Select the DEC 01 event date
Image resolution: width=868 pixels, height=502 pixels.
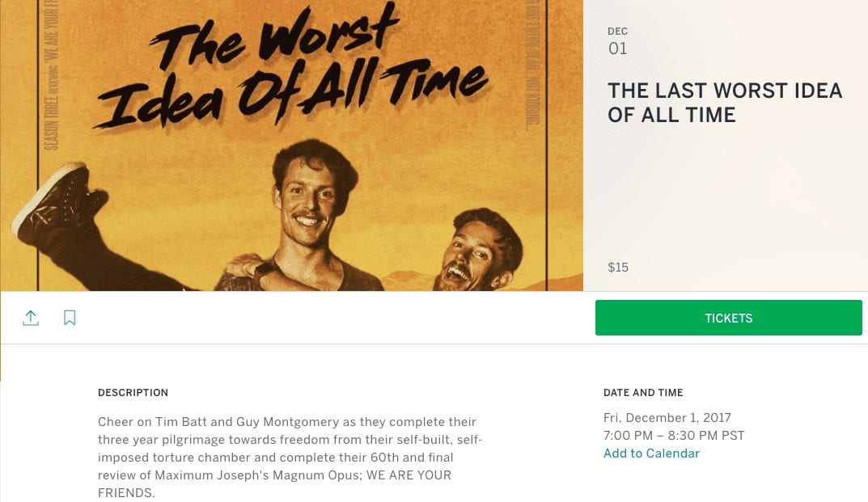click(618, 40)
